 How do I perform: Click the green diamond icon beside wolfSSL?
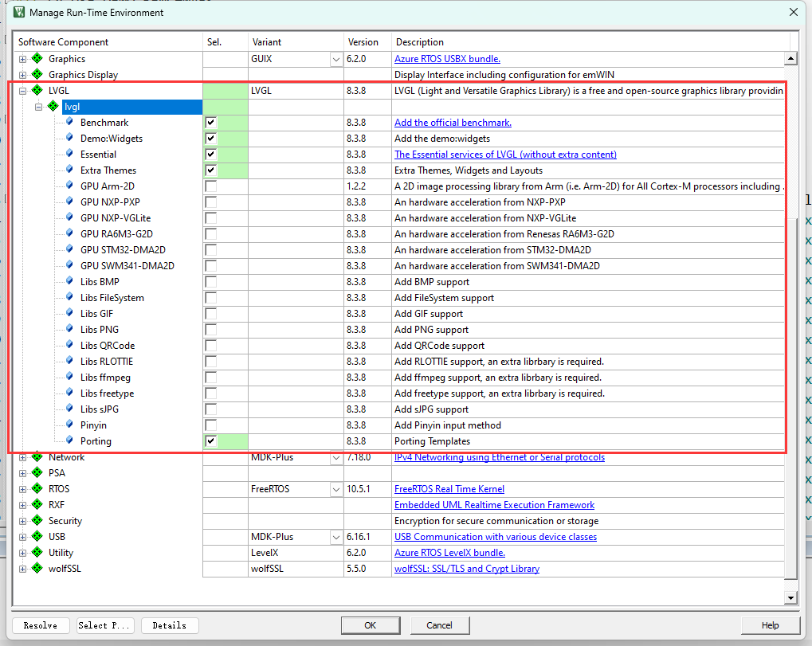tap(37, 569)
